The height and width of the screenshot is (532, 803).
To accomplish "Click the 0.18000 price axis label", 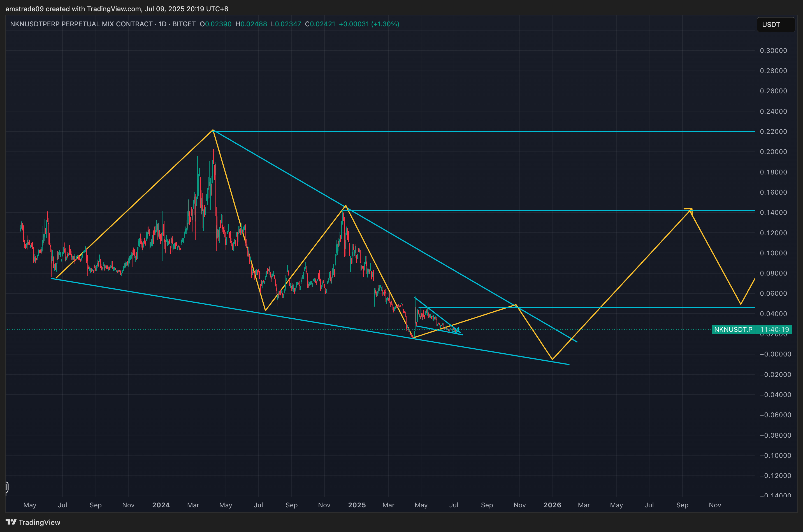I will (773, 172).
